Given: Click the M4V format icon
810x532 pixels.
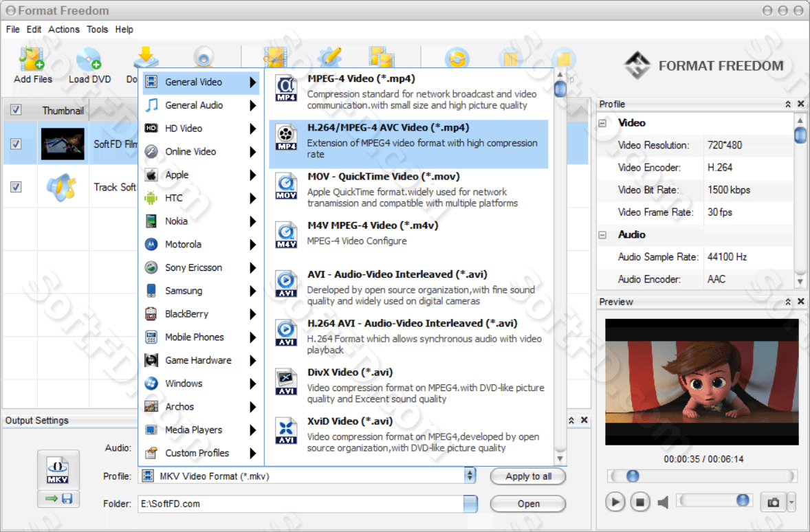Looking at the screenshot, I should pos(285,236).
